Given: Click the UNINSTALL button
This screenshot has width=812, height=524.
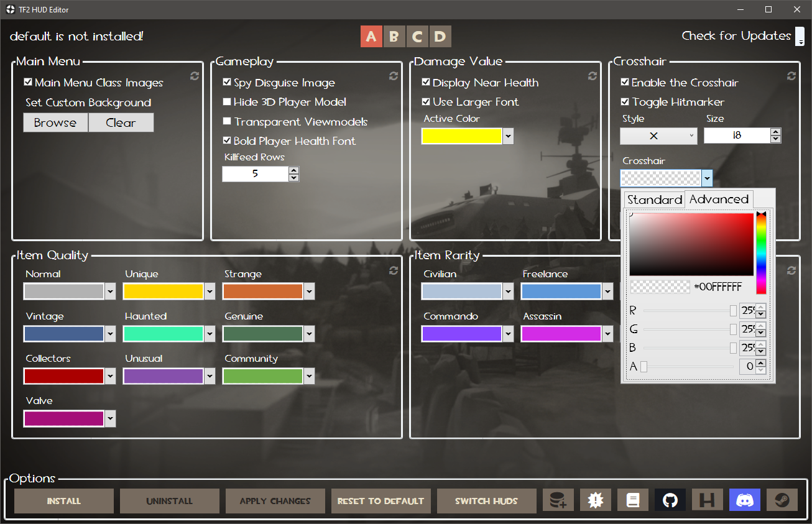Looking at the screenshot, I should pyautogui.click(x=170, y=501).
